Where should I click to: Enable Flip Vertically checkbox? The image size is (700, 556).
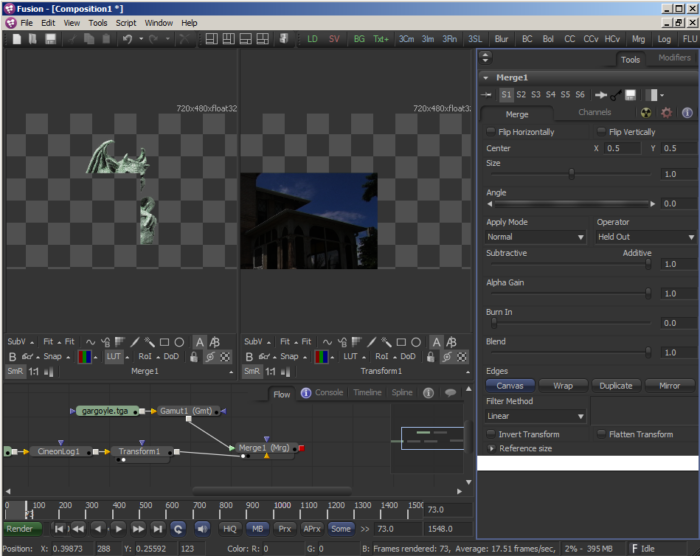pyautogui.click(x=601, y=131)
